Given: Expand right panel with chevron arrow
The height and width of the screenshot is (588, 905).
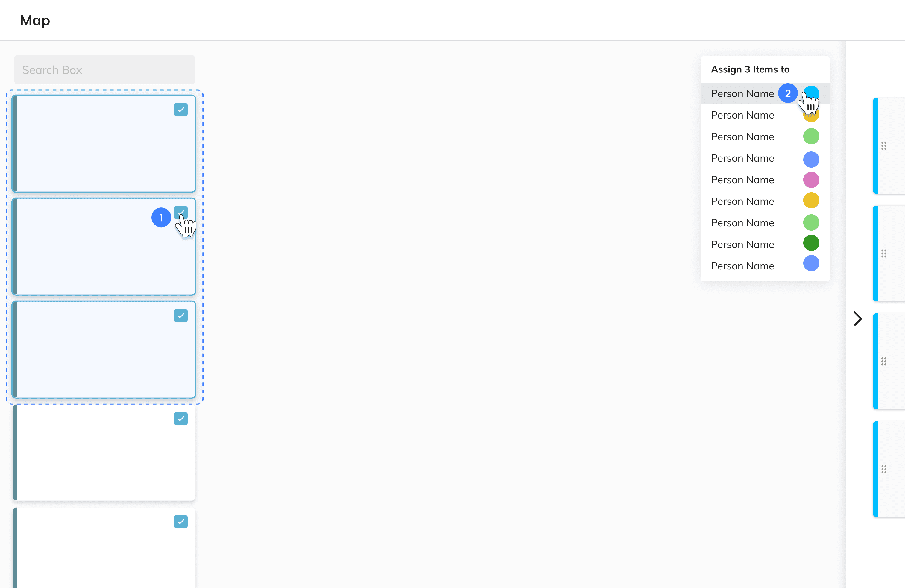Looking at the screenshot, I should coord(857,319).
